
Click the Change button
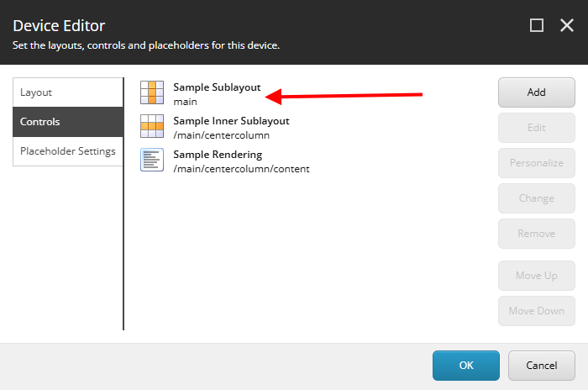click(x=536, y=198)
